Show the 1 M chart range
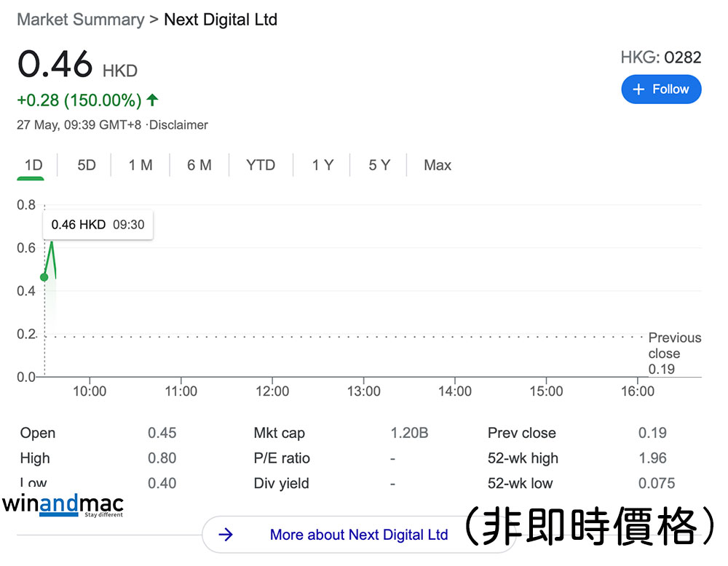This screenshot has width=728, height=566. point(141,165)
